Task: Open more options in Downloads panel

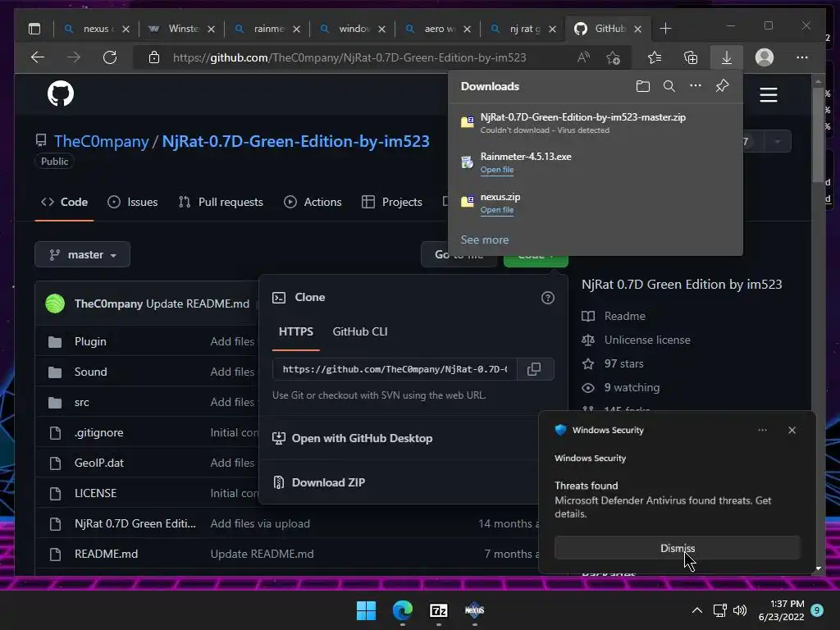Action: tap(696, 85)
